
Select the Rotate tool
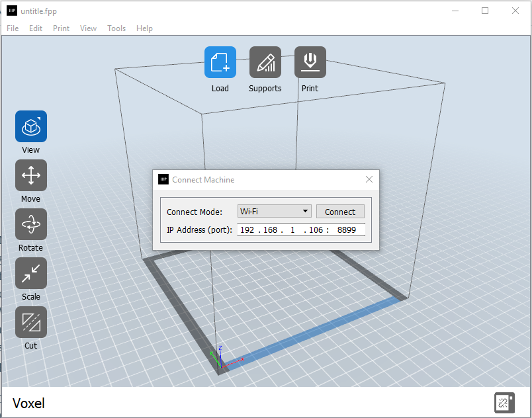[x=31, y=224]
